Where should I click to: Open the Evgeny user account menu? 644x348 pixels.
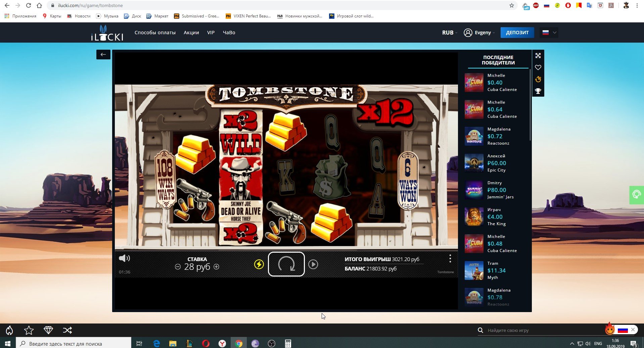pos(479,33)
